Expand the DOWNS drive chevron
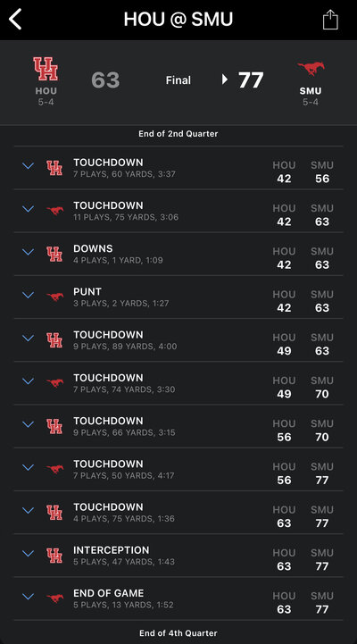Viewport: 357px width, 644px height. click(28, 252)
